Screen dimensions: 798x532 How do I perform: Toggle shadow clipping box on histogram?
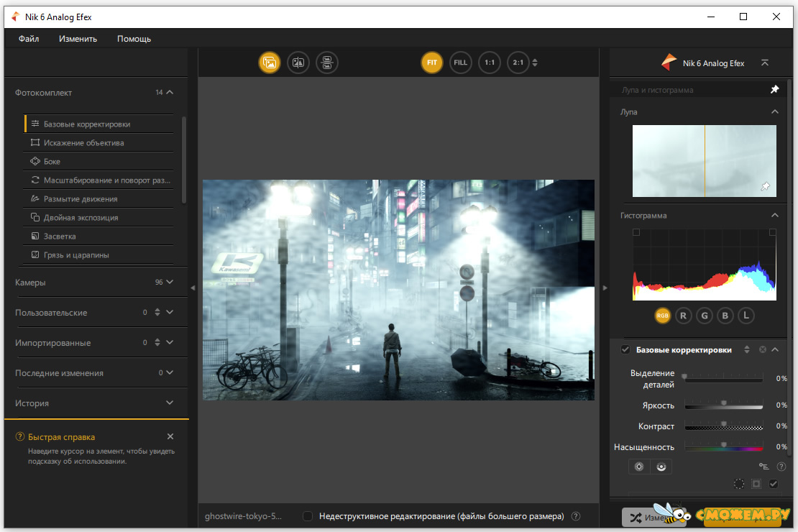pos(636,232)
